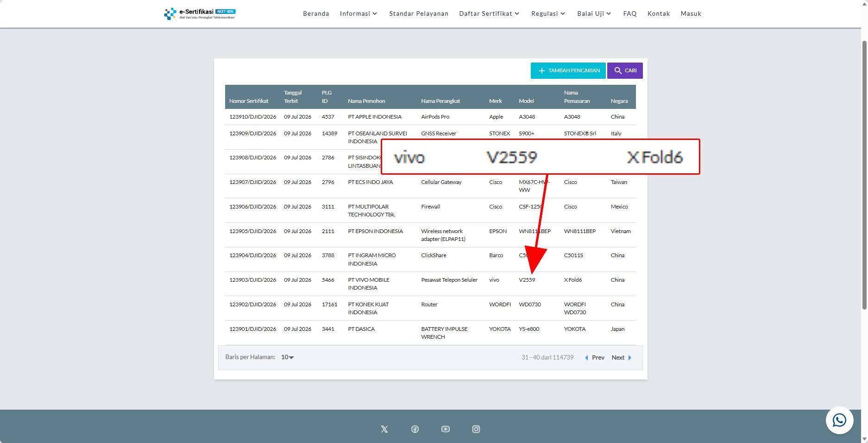Click Masuk to log in
The width and height of the screenshot is (868, 443).
tap(691, 13)
